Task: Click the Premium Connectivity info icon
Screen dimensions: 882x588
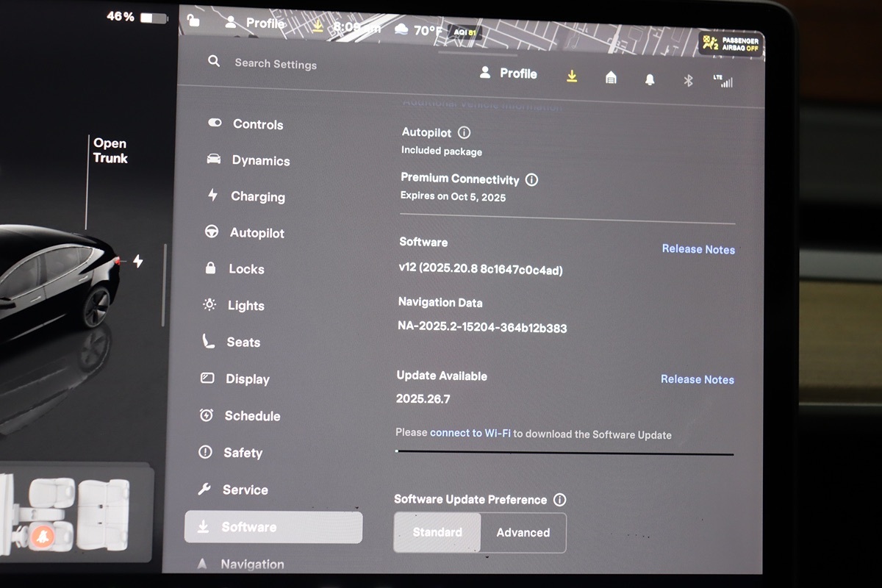Action: [531, 179]
